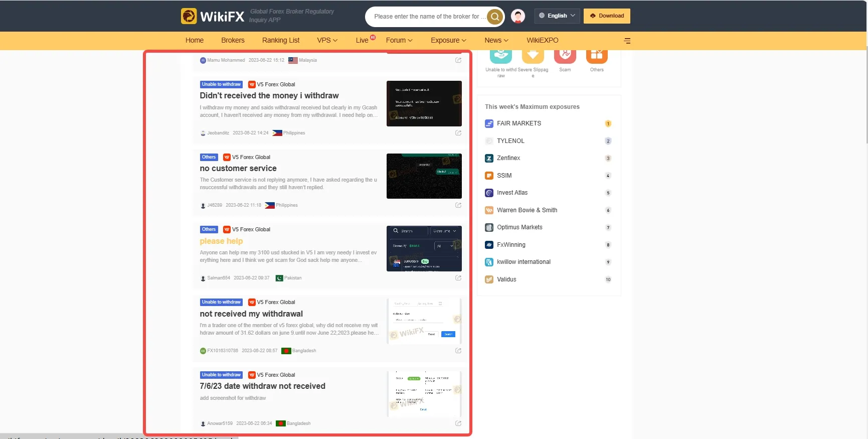Click the Optimus Markets broker logo
Viewport: 868px width, 439px height.
[489, 227]
